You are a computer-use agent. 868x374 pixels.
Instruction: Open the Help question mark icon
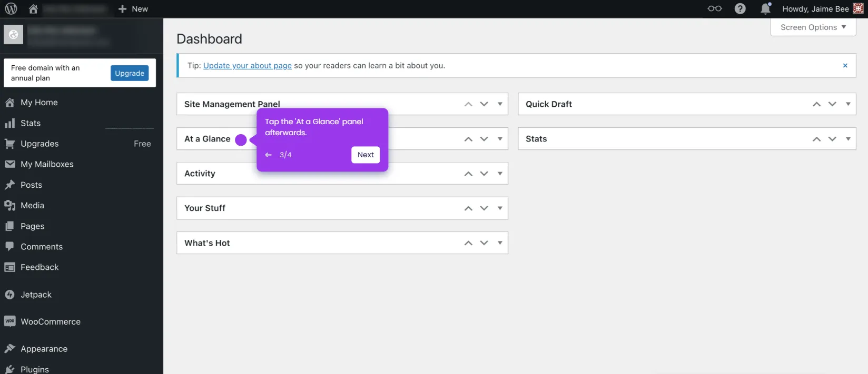coord(740,9)
